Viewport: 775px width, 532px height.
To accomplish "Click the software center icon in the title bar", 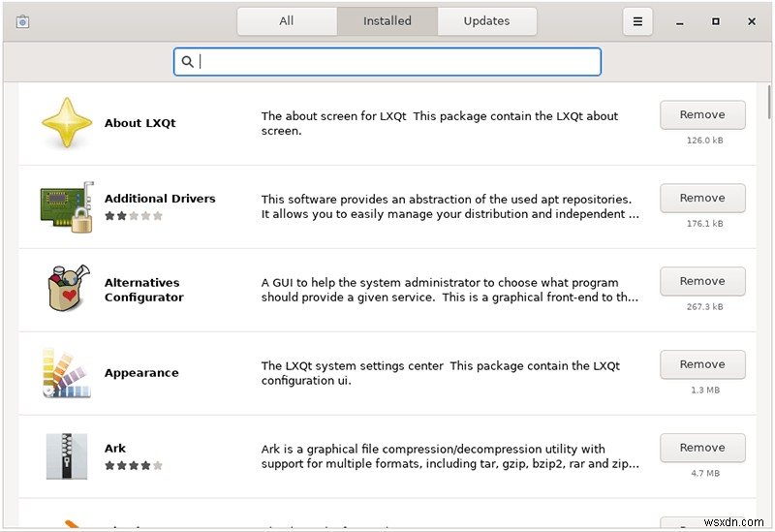I will point(22,21).
